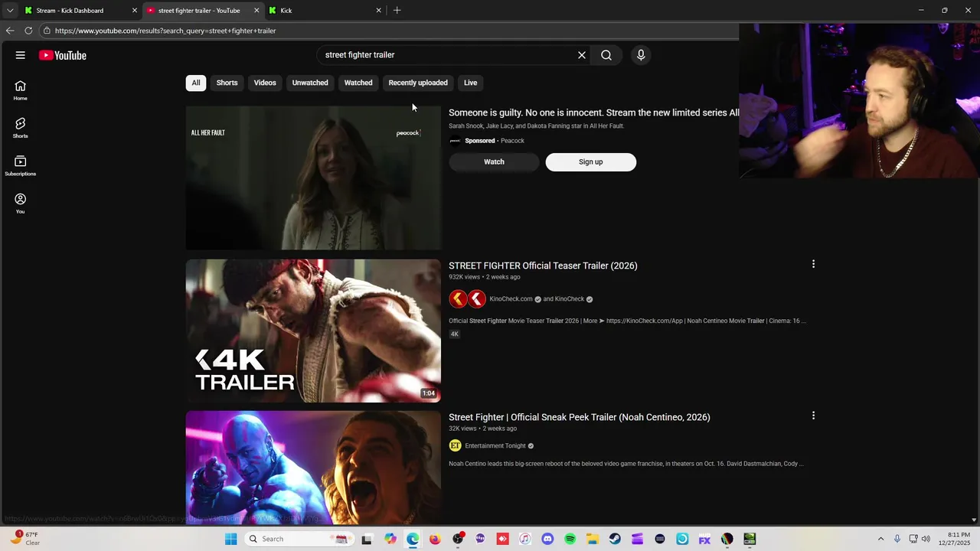Image resolution: width=980 pixels, height=551 pixels.
Task: Open Windows Start menu
Action: tap(230, 539)
